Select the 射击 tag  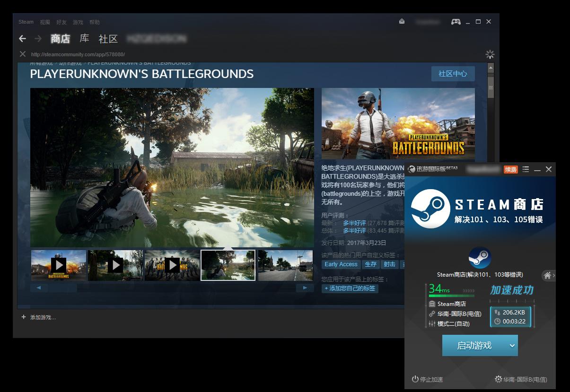390,264
